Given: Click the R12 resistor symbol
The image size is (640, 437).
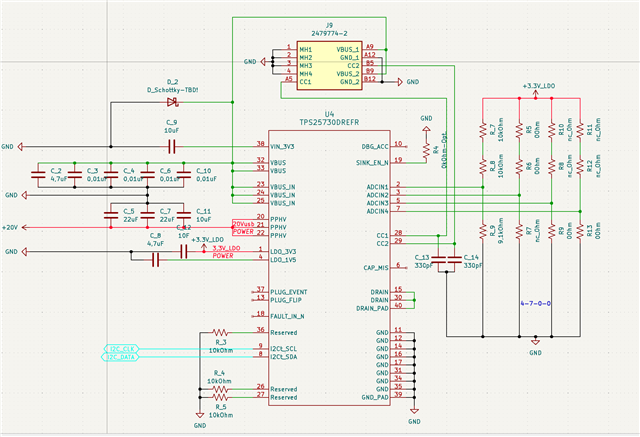Looking at the screenshot, I should click(580, 167).
